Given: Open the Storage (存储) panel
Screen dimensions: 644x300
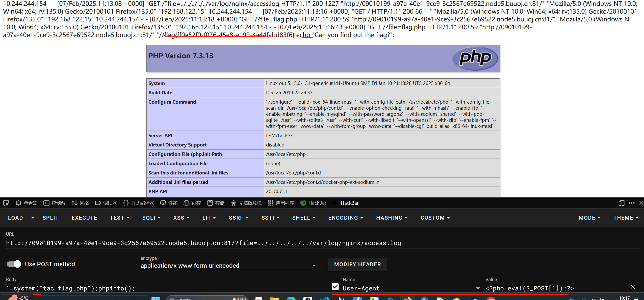Looking at the screenshot, I should (216, 203).
